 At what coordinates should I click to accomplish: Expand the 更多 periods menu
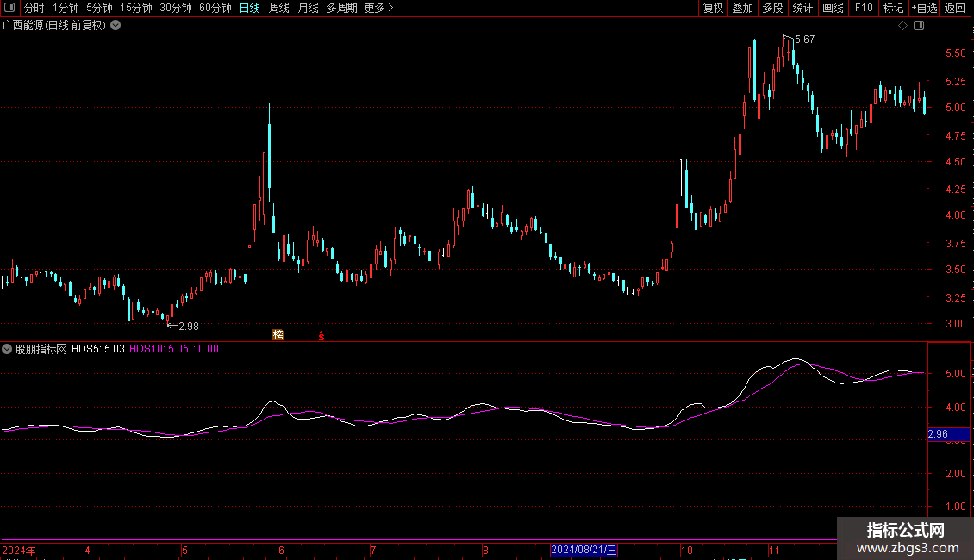coord(378,8)
